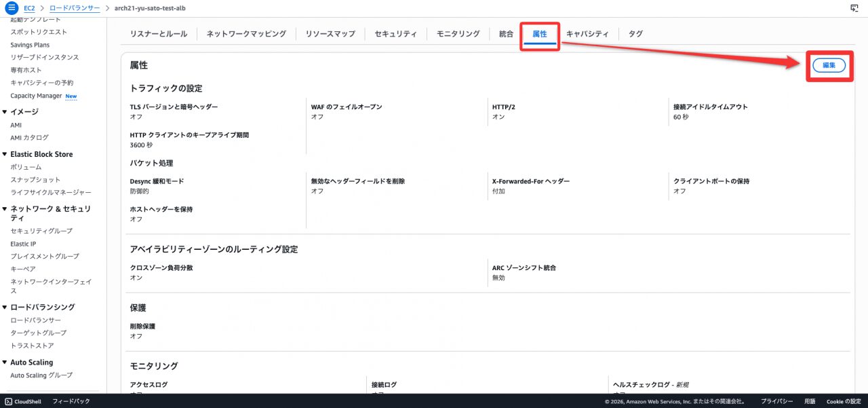Collapse the ネットワーク & セキュリティ section

point(5,209)
